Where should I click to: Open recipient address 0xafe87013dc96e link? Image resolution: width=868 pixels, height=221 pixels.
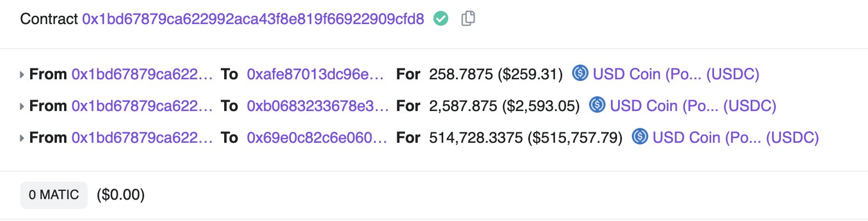315,74
